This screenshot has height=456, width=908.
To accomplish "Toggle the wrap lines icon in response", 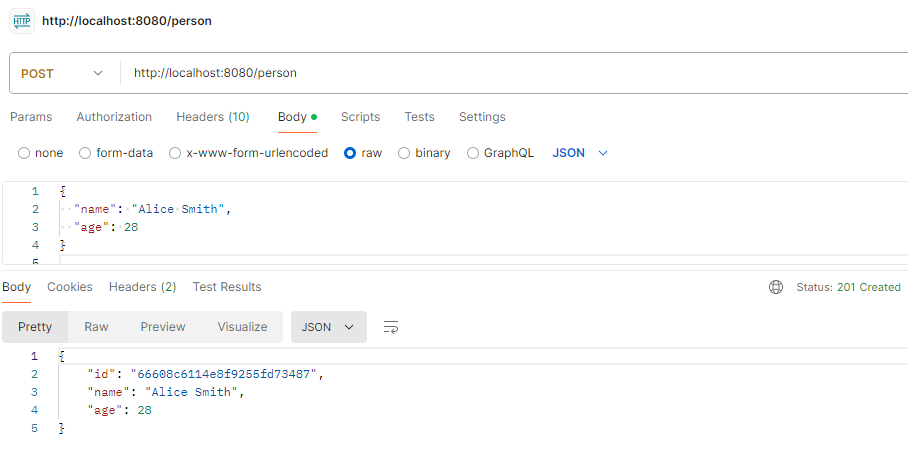I will tap(391, 327).
